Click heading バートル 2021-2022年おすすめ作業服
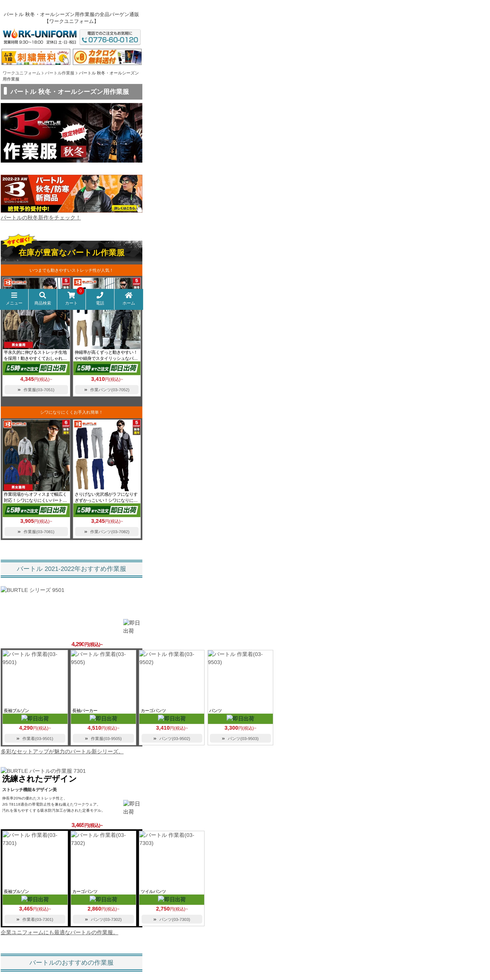The image size is (490, 980). [x=71, y=569]
